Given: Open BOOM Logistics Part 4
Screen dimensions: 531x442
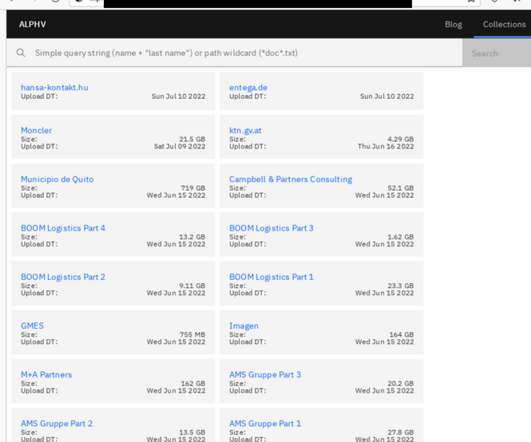Looking at the screenshot, I should (63, 228).
